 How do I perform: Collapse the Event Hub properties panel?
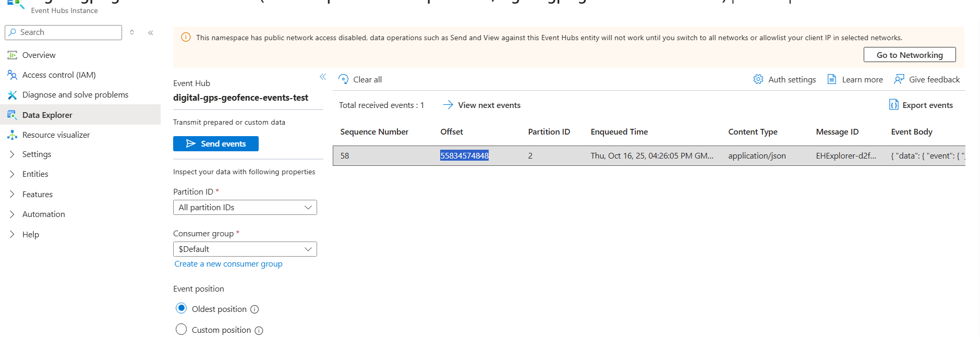tap(323, 77)
